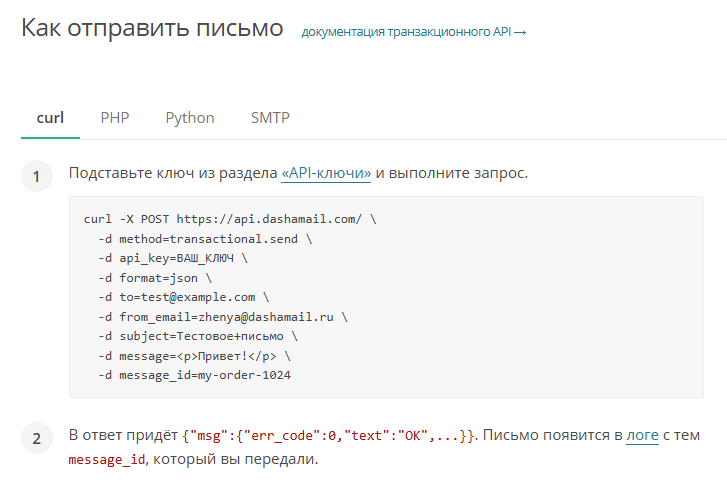This screenshot has height=492, width=727.
Task: Click the method=transactional.send code line
Action: 205,239
